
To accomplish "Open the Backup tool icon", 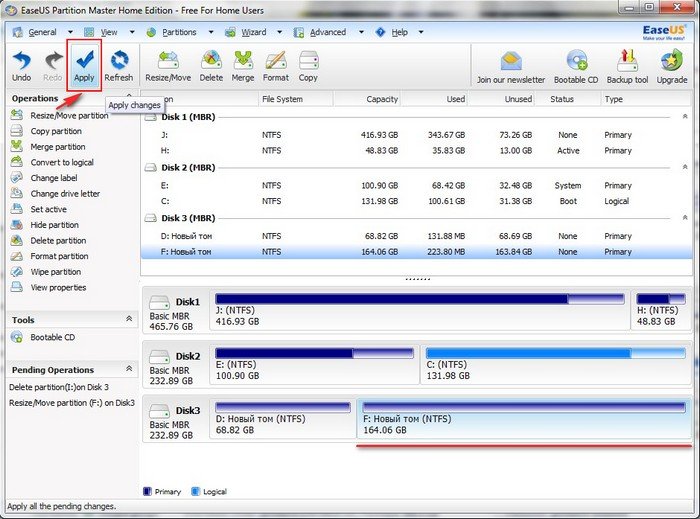I will (x=627, y=67).
